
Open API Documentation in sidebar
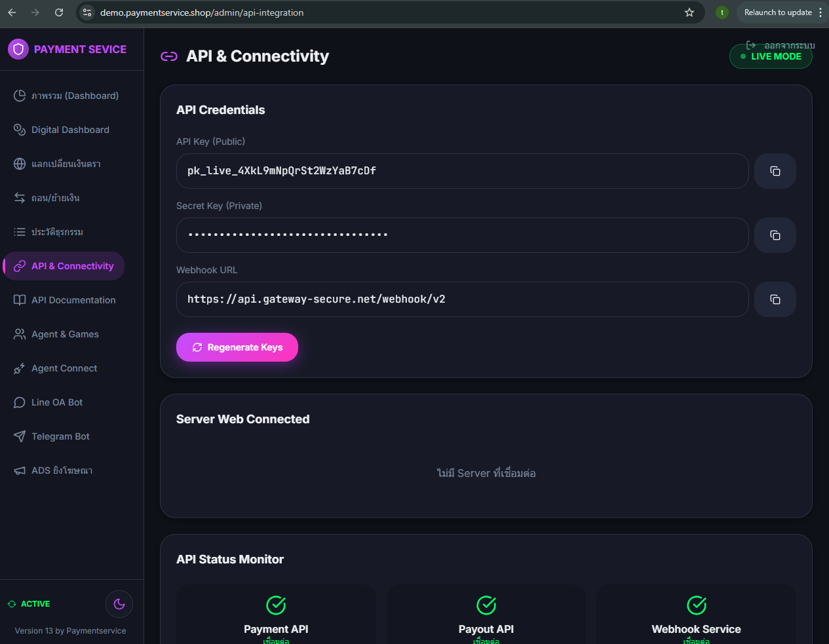[73, 300]
